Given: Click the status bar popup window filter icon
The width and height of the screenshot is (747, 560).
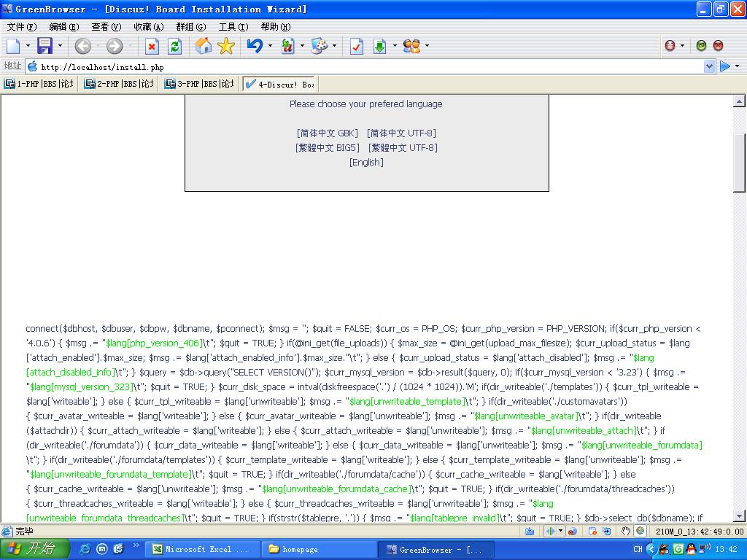Looking at the screenshot, I should tap(592, 531).
